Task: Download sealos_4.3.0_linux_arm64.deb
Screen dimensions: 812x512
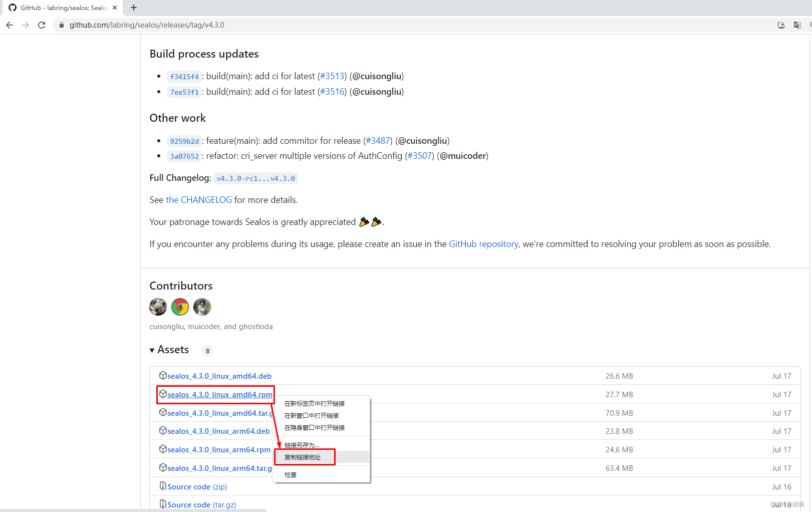Action: (x=218, y=431)
